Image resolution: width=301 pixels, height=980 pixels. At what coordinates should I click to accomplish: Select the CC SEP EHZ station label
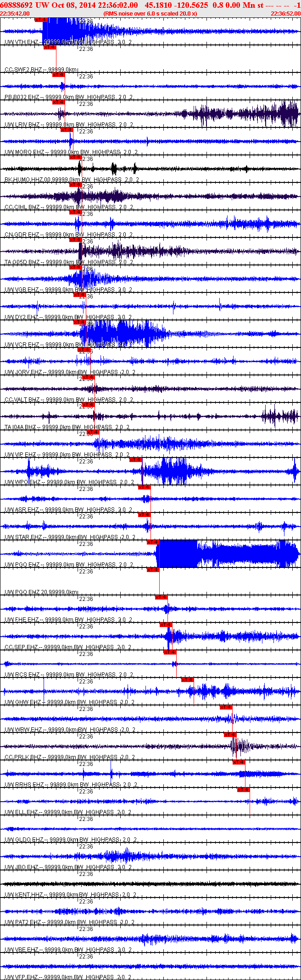pos(68,647)
